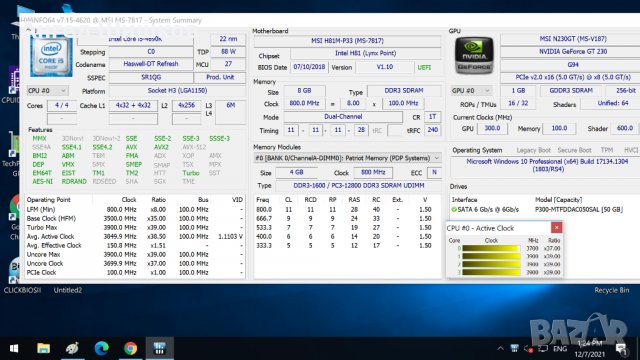Click the ENG input language indicator
The width and height of the screenshot is (640, 360).
click(x=560, y=349)
